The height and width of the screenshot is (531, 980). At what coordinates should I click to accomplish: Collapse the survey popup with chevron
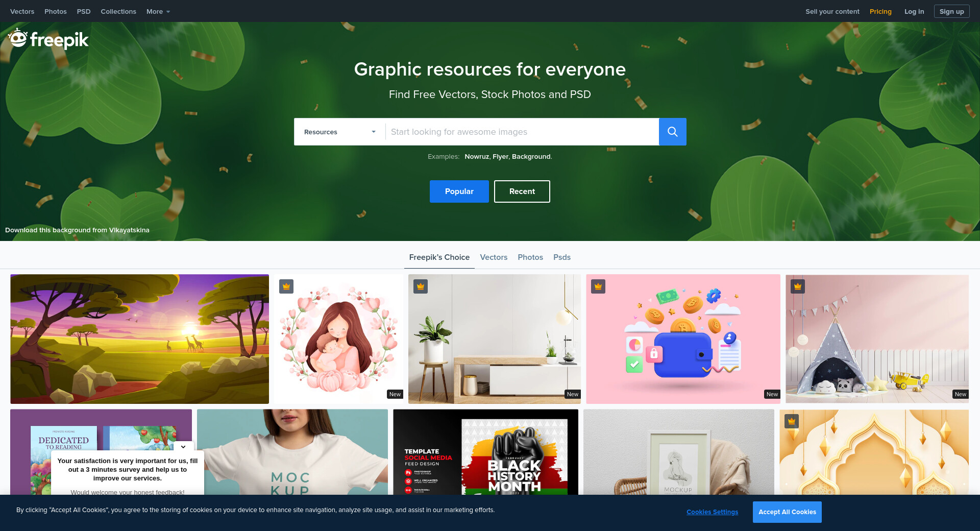click(x=183, y=447)
